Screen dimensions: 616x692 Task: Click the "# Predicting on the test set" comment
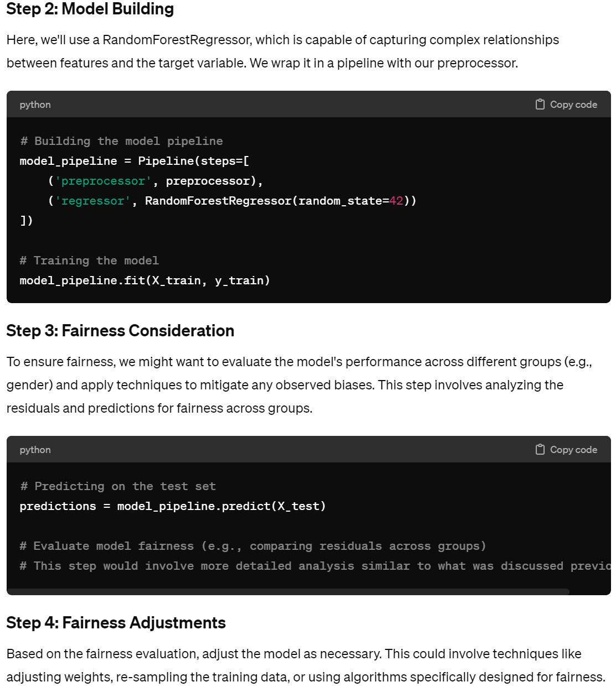118,486
